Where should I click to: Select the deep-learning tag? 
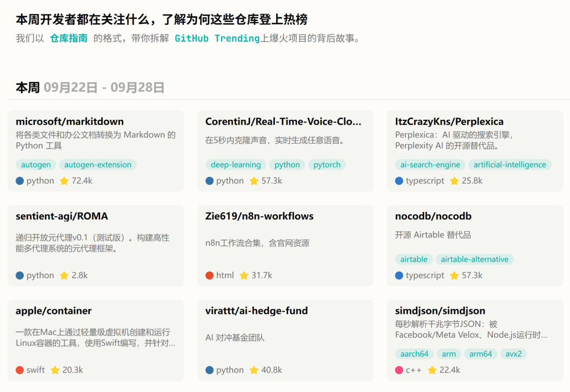(x=235, y=165)
